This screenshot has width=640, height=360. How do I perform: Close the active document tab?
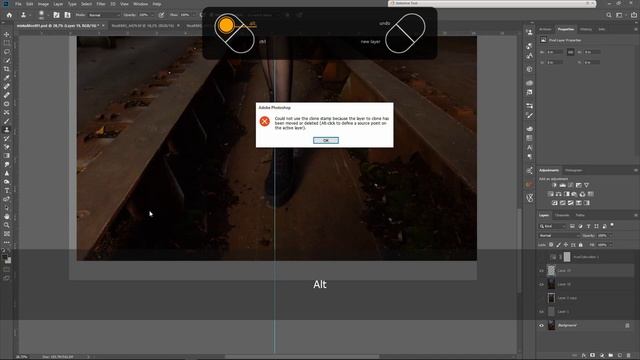[103, 26]
